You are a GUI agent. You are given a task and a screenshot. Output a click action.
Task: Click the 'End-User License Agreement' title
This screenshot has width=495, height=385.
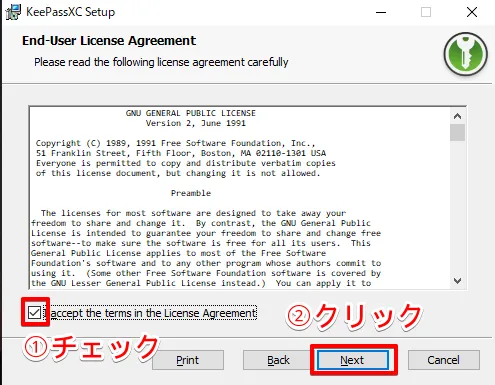tap(109, 41)
